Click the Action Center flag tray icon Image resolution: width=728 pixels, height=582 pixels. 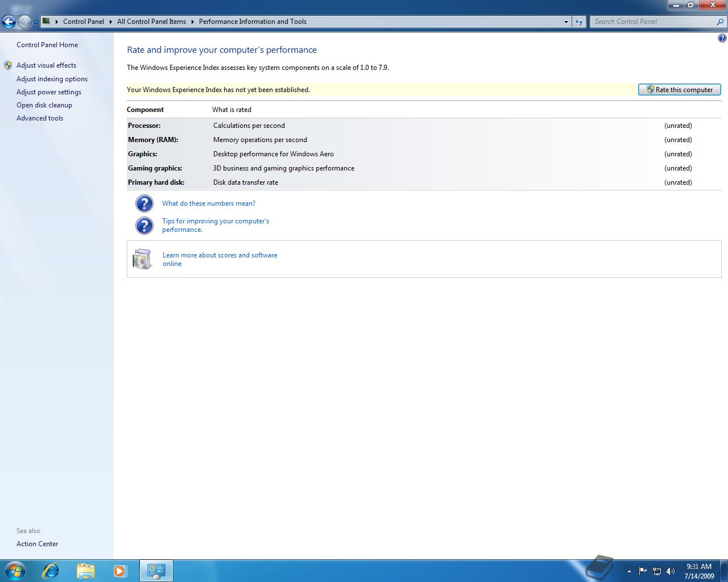pyautogui.click(x=643, y=571)
